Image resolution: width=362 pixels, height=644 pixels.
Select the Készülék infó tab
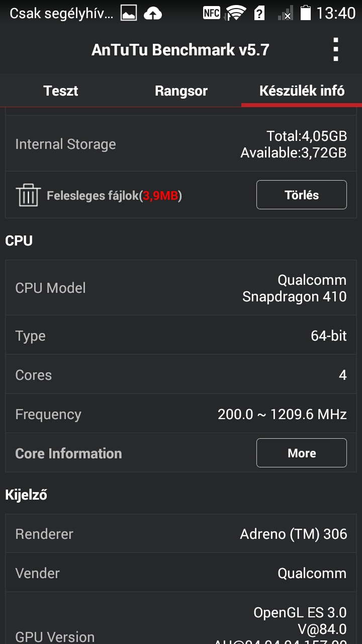pyautogui.click(x=302, y=91)
